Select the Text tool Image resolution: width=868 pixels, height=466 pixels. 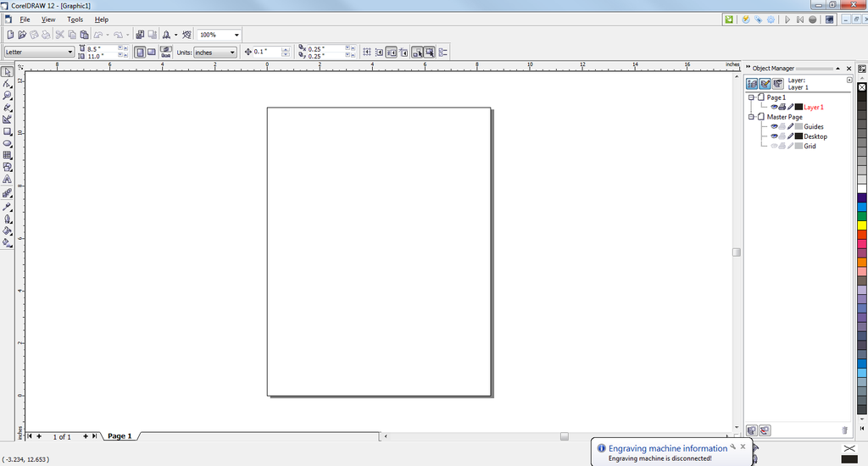[7, 180]
